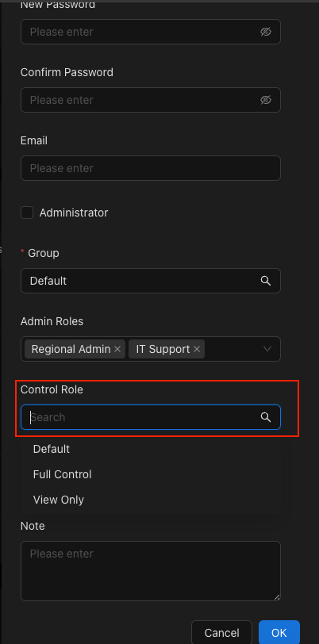Screen dimensions: 319x644
Task: Confirm the form with OK
Action: click(279, 633)
